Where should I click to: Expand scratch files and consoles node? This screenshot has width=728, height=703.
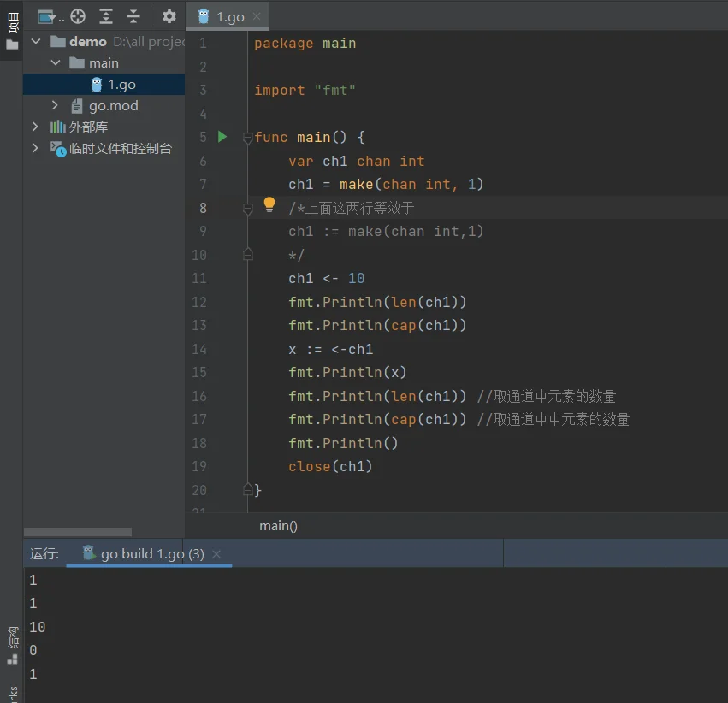35,148
